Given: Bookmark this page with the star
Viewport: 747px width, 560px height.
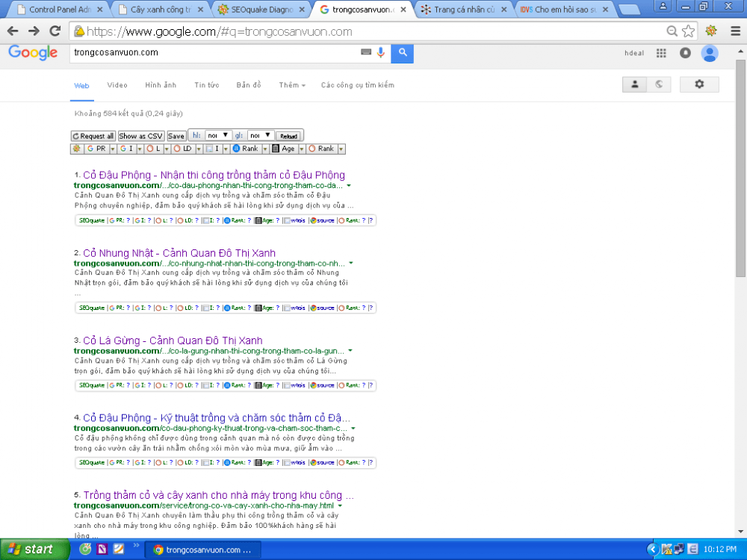Looking at the screenshot, I should 688,31.
